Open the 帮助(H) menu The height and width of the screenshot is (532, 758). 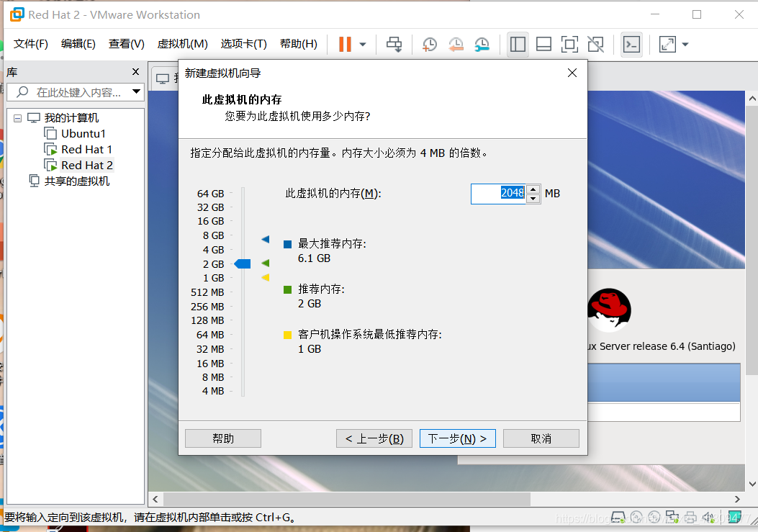(x=298, y=44)
